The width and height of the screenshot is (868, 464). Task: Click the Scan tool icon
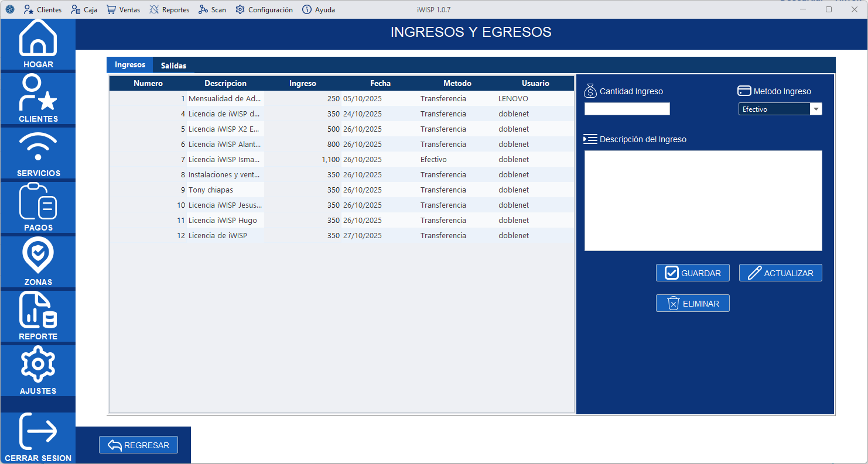(x=203, y=9)
